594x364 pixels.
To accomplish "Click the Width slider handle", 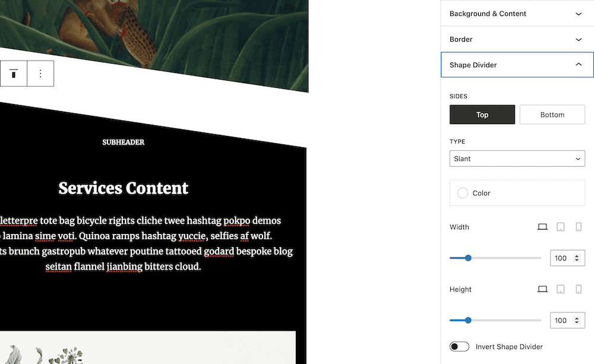I will click(468, 258).
